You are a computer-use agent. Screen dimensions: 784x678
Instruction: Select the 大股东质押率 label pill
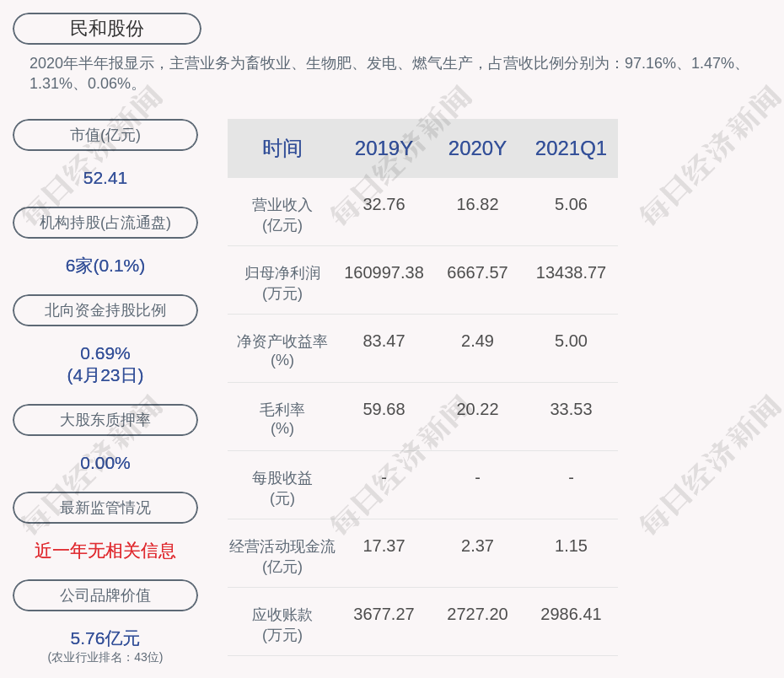click(105, 419)
